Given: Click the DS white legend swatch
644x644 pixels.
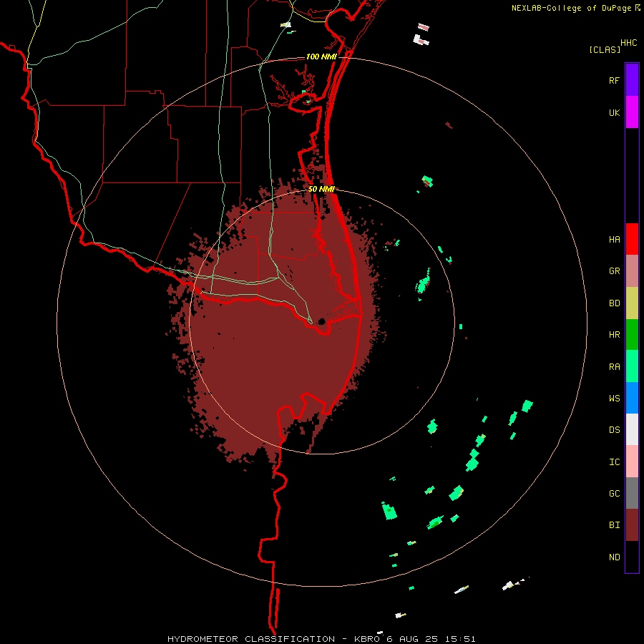Looking at the screenshot, I should 632,429.
